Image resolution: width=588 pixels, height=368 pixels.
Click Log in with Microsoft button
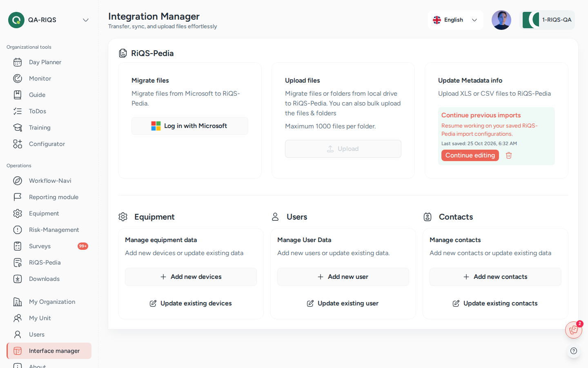(x=190, y=126)
